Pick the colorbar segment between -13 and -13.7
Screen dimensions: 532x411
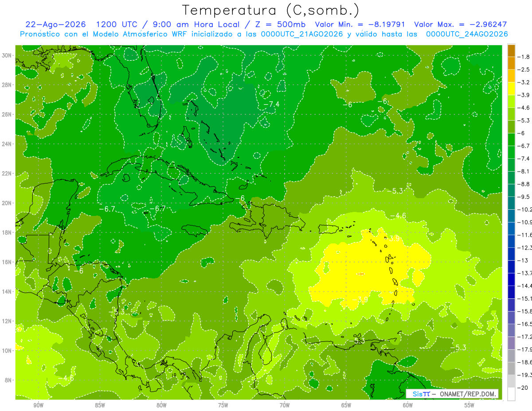[511, 266]
